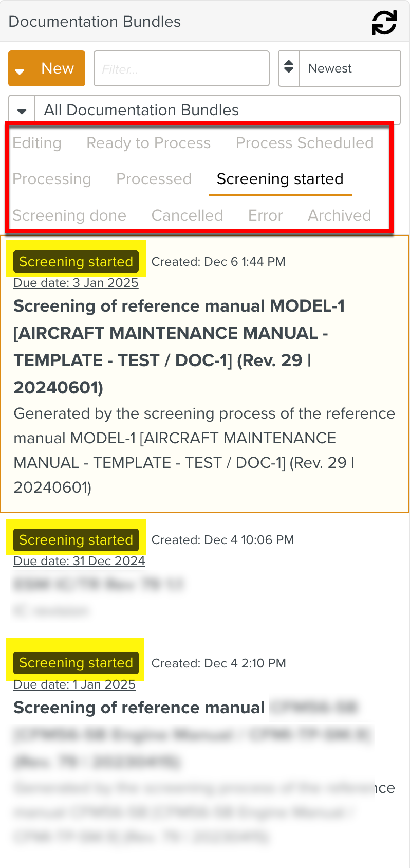Click the arrow beside All Documentation Bundles
The image size is (410, 868).
[21, 110]
